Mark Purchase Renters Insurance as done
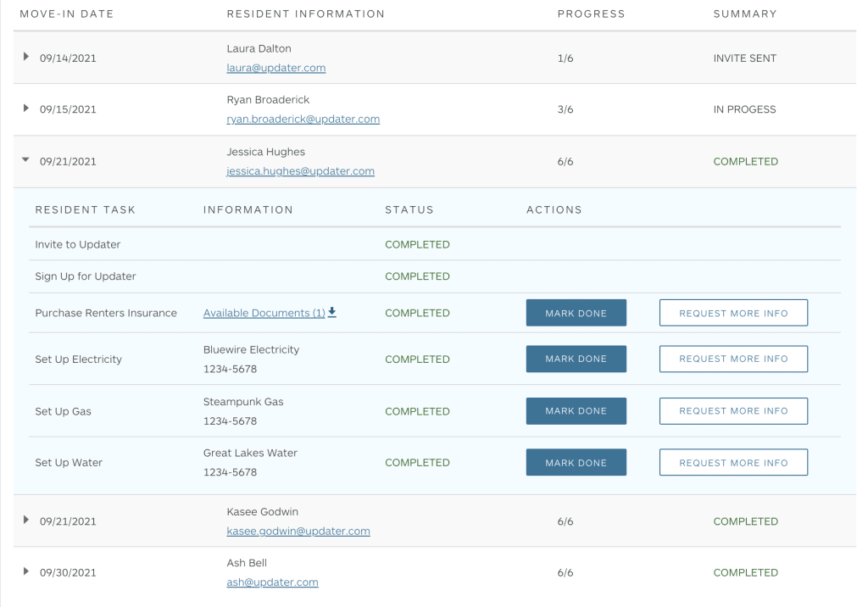The width and height of the screenshot is (868, 607). click(576, 313)
